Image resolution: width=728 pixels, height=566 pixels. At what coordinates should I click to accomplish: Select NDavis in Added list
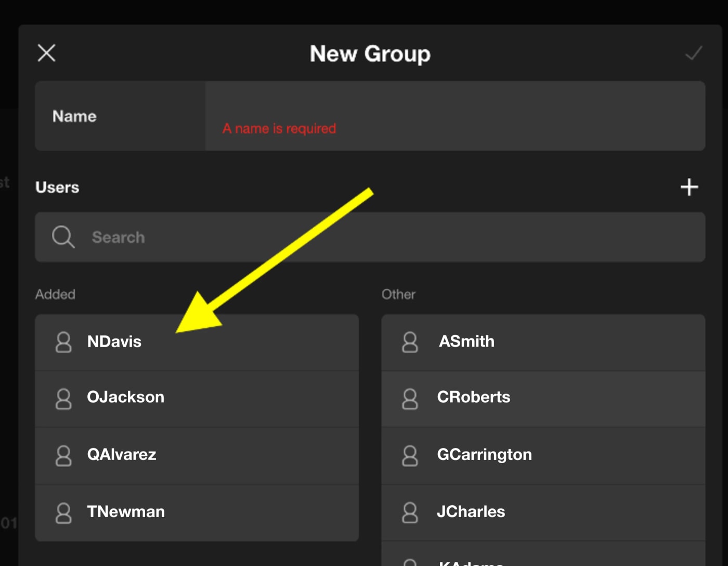(x=197, y=342)
